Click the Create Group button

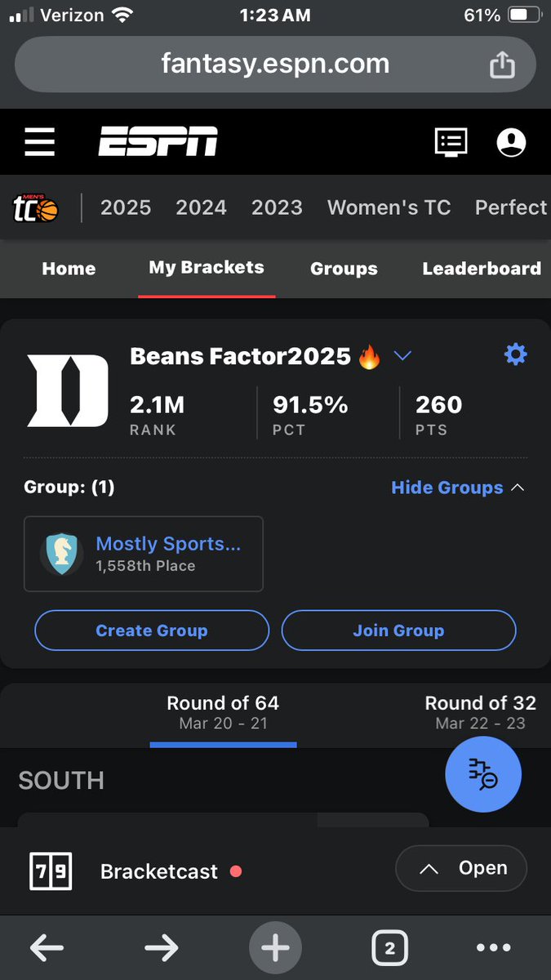point(152,630)
